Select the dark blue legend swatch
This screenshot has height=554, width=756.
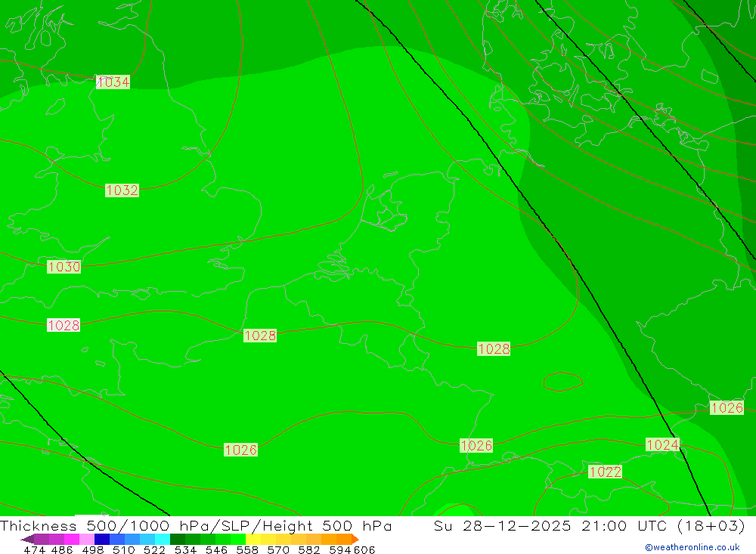(x=102, y=539)
